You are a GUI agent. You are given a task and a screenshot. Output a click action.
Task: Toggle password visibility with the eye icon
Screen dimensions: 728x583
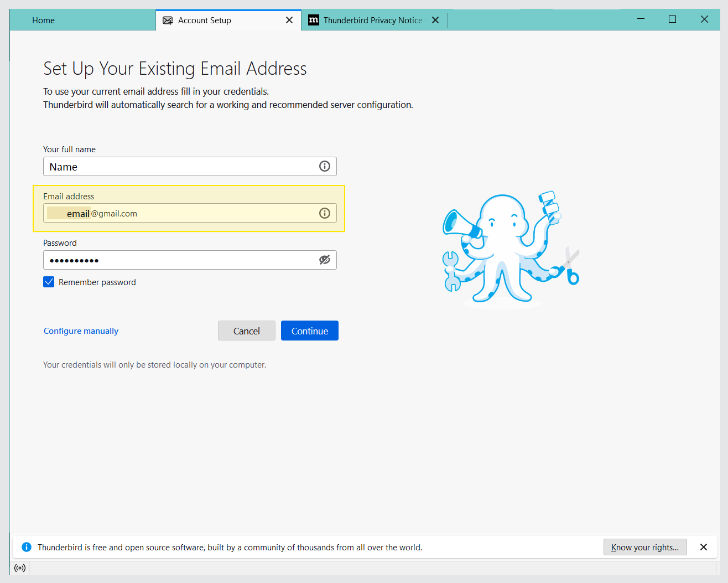click(x=325, y=260)
